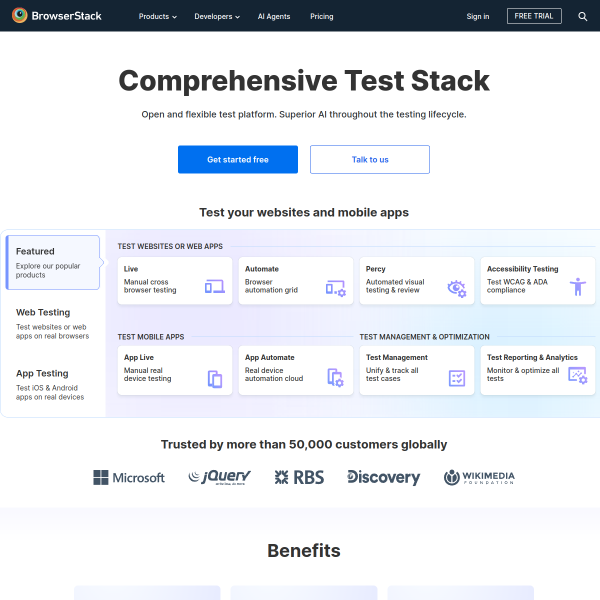Click 'TEST WEBSITES OR WEB APPS' heading

[170, 246]
